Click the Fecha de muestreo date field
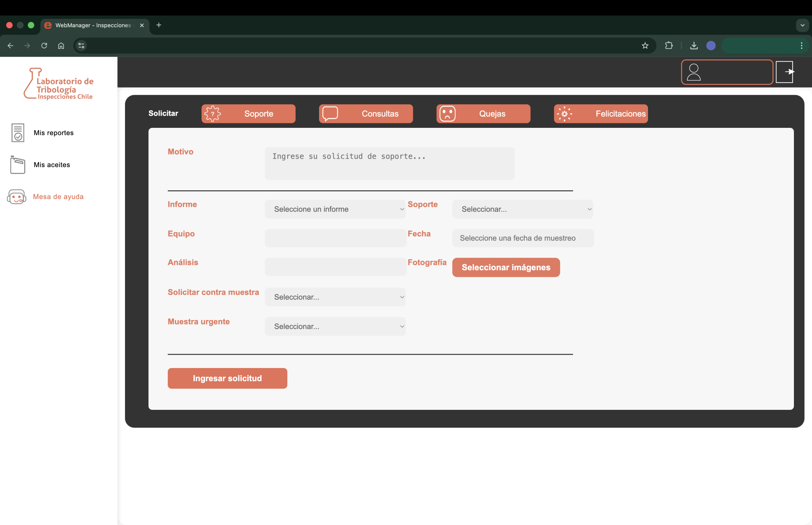 (x=523, y=238)
